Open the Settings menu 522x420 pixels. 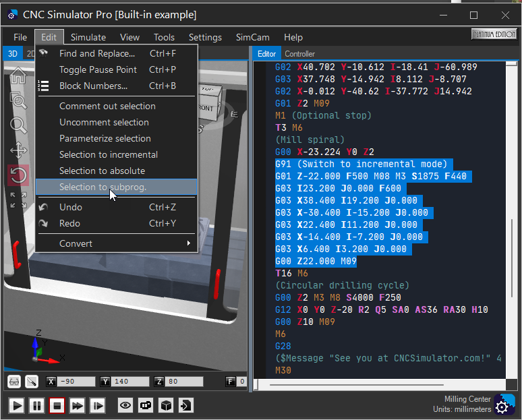coord(205,37)
